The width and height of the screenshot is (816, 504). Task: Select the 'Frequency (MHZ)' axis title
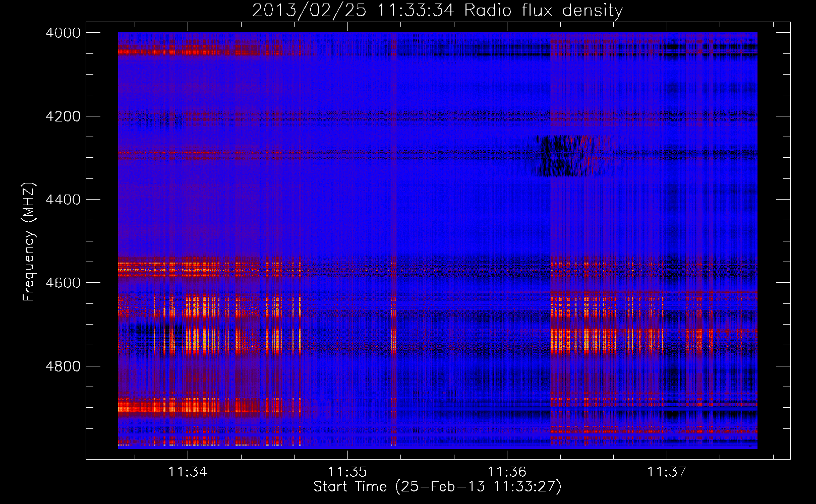click(29, 242)
